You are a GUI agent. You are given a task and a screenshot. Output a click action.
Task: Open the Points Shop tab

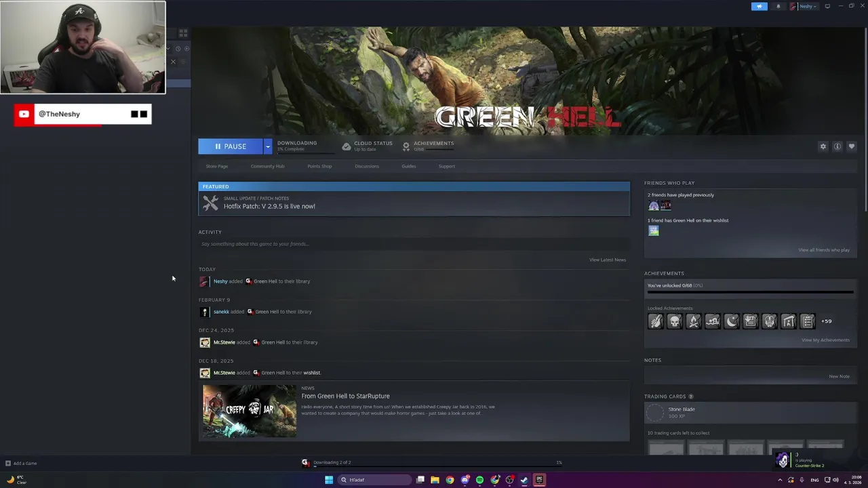pos(319,166)
